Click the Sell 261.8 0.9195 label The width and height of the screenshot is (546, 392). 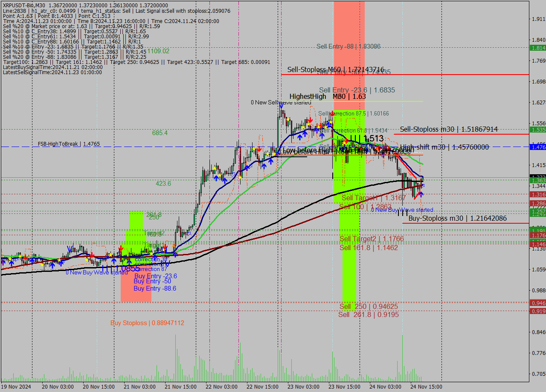pyautogui.click(x=369, y=315)
